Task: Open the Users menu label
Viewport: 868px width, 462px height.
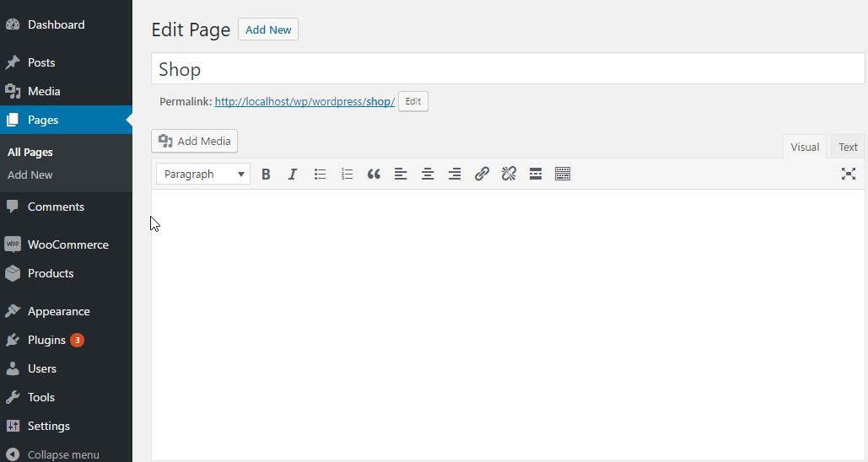Action: [42, 368]
